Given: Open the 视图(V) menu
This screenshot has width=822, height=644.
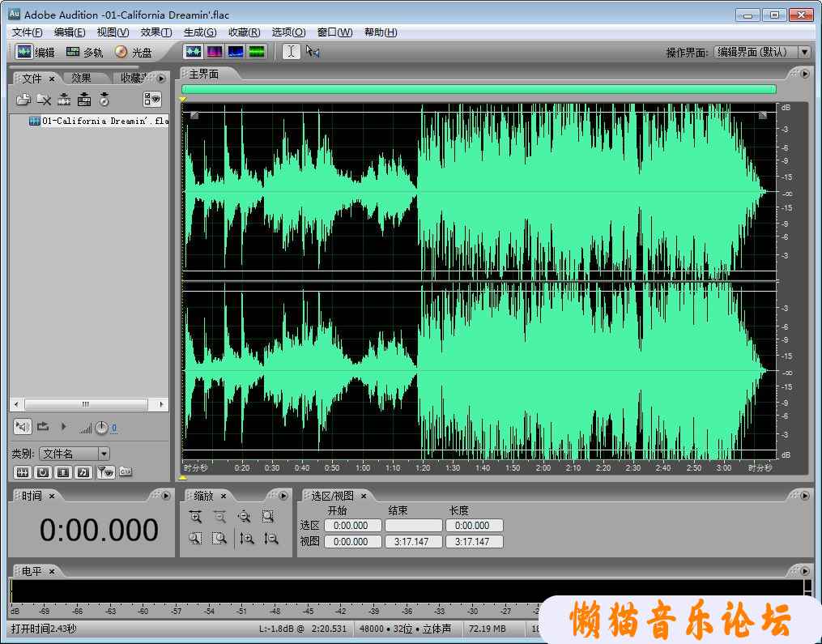Looking at the screenshot, I should pyautogui.click(x=113, y=32).
